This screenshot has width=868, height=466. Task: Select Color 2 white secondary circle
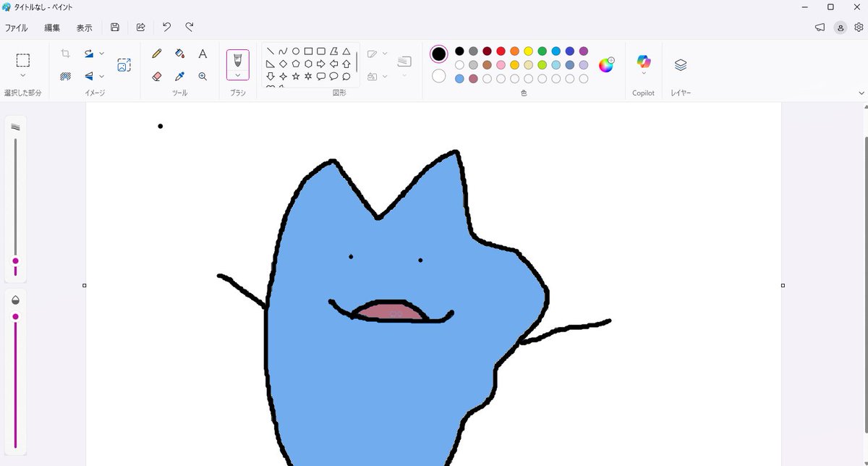[x=439, y=76]
